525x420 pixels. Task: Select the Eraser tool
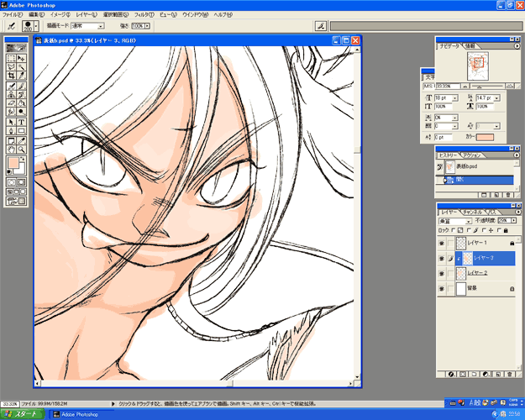coord(11,102)
